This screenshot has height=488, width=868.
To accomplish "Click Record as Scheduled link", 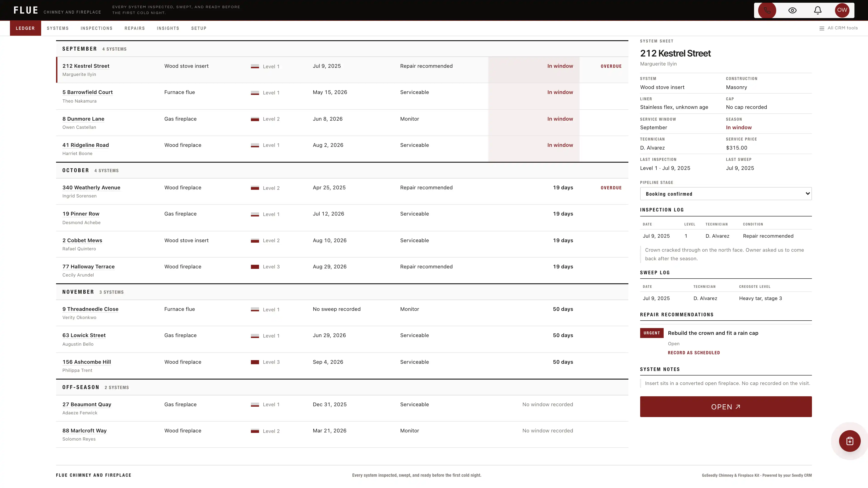I will click(x=694, y=353).
